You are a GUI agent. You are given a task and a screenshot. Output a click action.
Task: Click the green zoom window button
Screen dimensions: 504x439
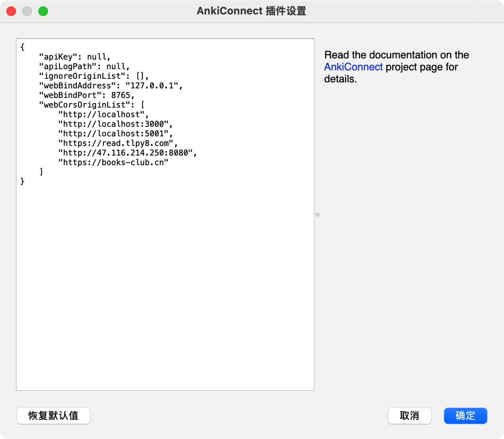(43, 11)
